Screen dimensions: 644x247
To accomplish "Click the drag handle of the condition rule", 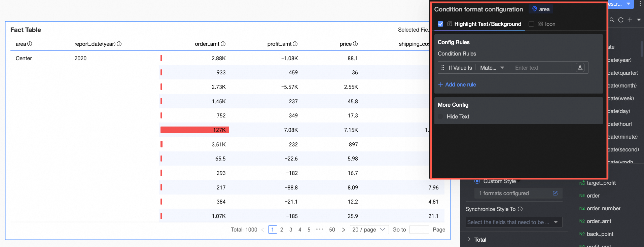I will (x=443, y=68).
